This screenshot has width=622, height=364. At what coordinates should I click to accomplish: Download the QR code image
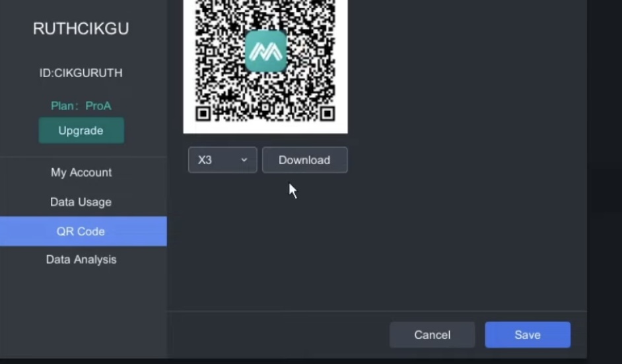pos(304,160)
